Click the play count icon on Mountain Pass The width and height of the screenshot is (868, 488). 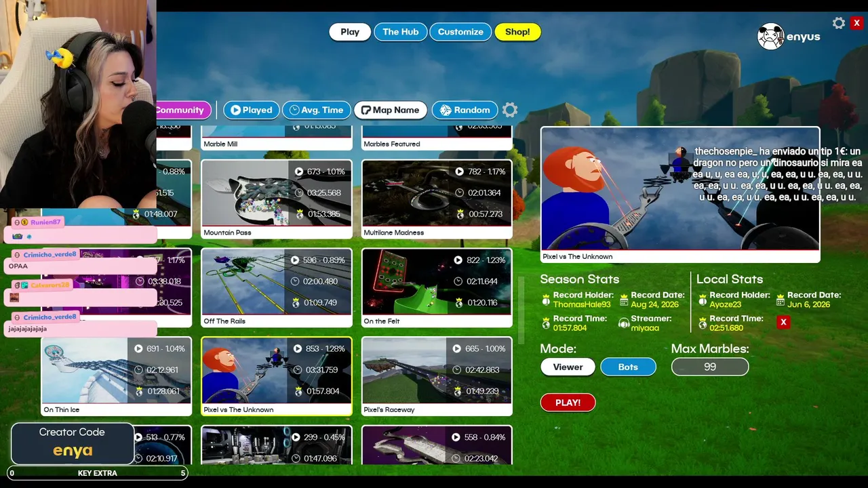tap(299, 171)
